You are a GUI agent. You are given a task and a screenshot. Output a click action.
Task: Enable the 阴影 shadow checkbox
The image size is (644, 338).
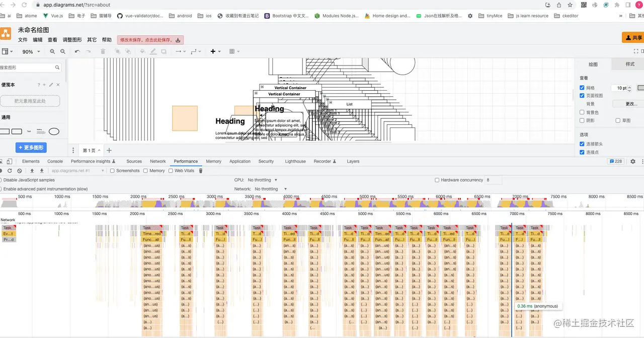[x=582, y=120]
